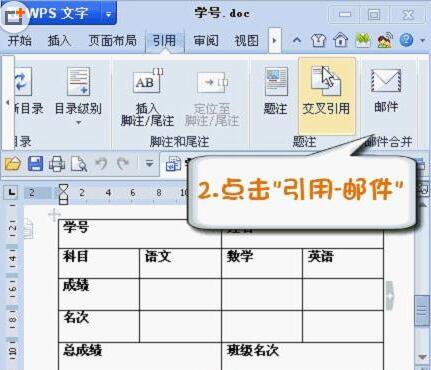Screen dimensions: 431x370
Task: Switch to the 开始 tab
Action: (x=20, y=41)
